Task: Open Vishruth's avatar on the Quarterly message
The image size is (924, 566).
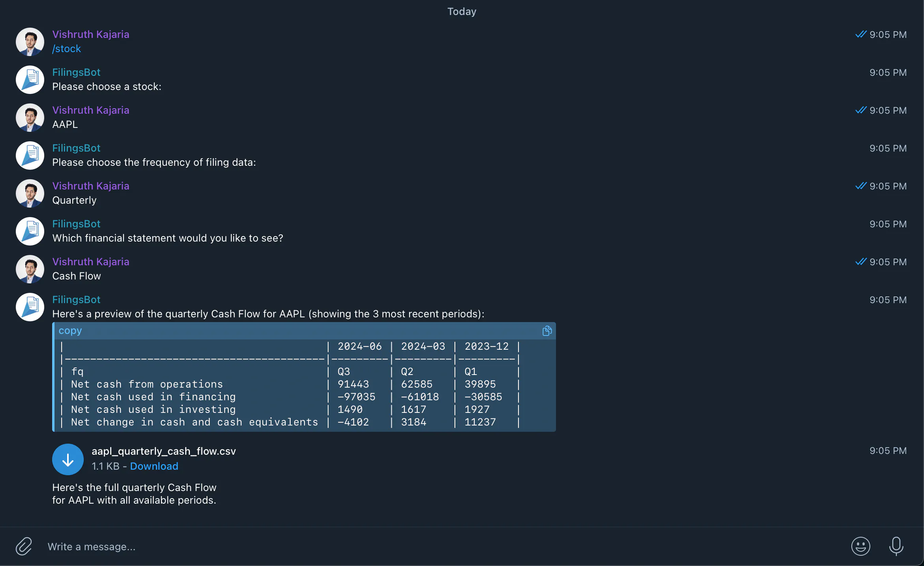Action: tap(30, 193)
